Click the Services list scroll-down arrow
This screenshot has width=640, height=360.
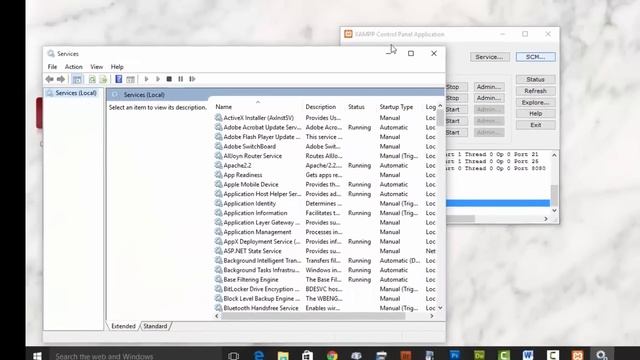coord(440,308)
